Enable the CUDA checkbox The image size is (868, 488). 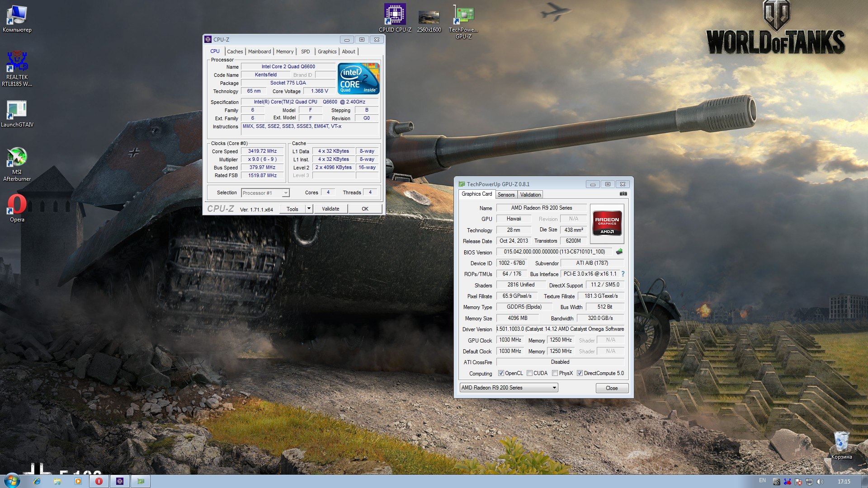coord(529,373)
